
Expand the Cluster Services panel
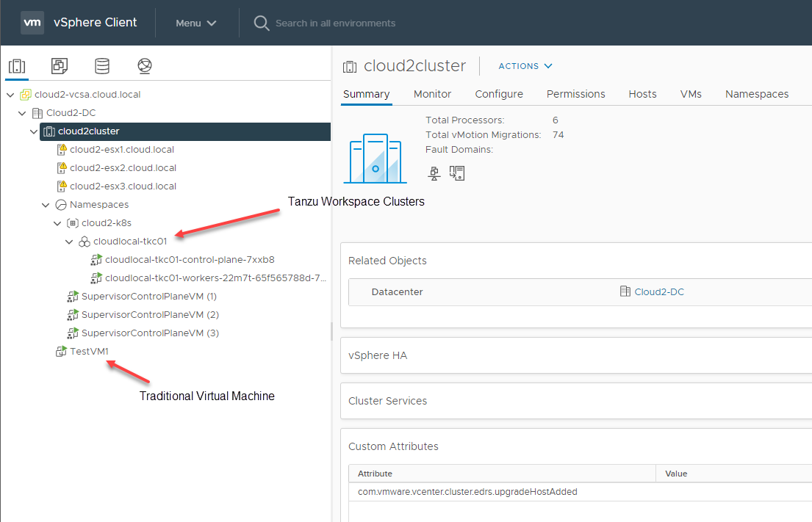click(x=576, y=401)
